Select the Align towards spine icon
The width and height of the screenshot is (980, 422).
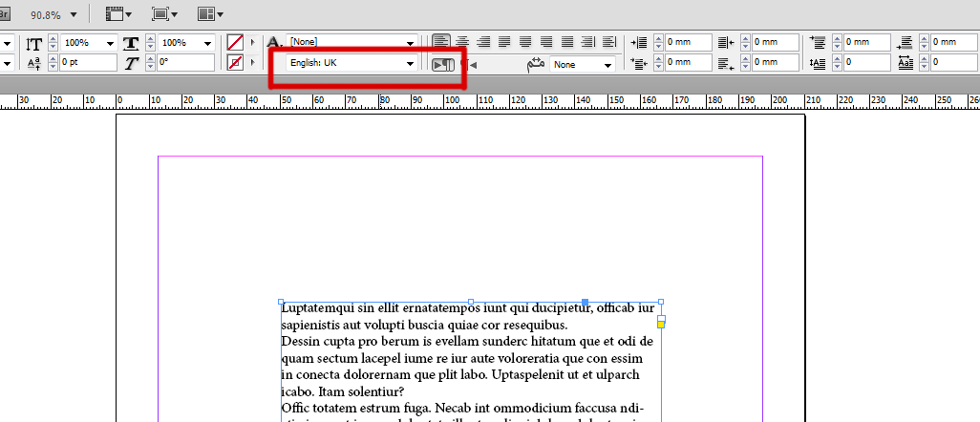[x=587, y=42]
